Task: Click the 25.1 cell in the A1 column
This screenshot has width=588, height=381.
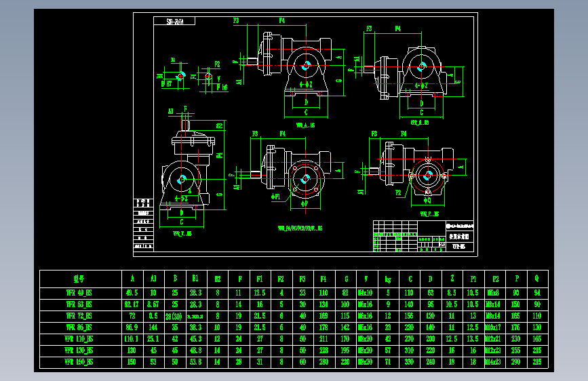Action: 153,339
